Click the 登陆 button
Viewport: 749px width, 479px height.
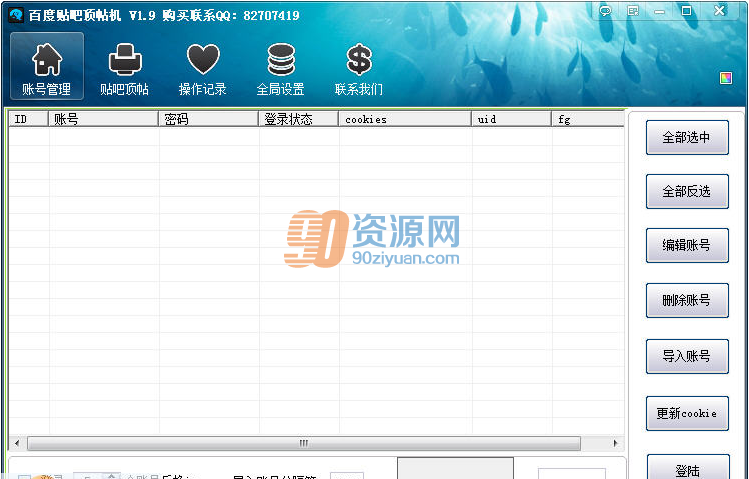pyautogui.click(x=688, y=467)
